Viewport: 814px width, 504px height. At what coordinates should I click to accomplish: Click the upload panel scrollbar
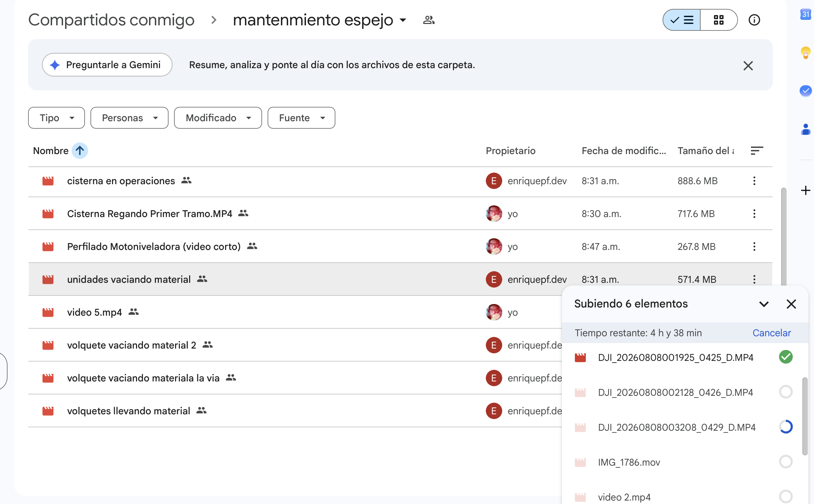pos(805,416)
